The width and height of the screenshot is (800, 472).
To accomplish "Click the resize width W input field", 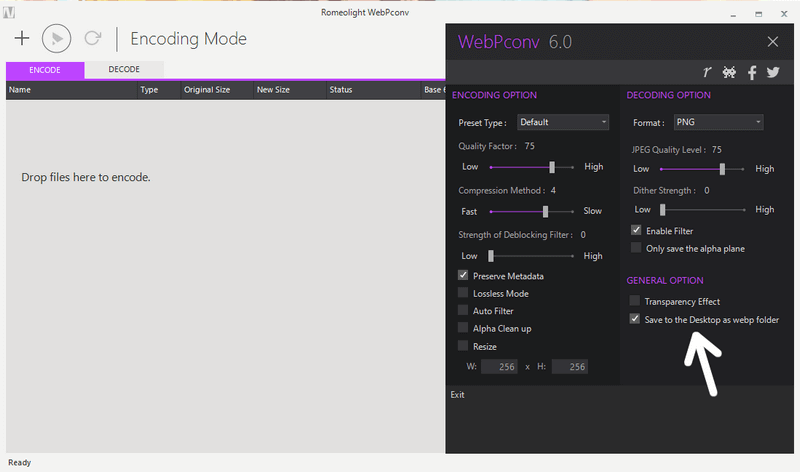I will pos(499,366).
